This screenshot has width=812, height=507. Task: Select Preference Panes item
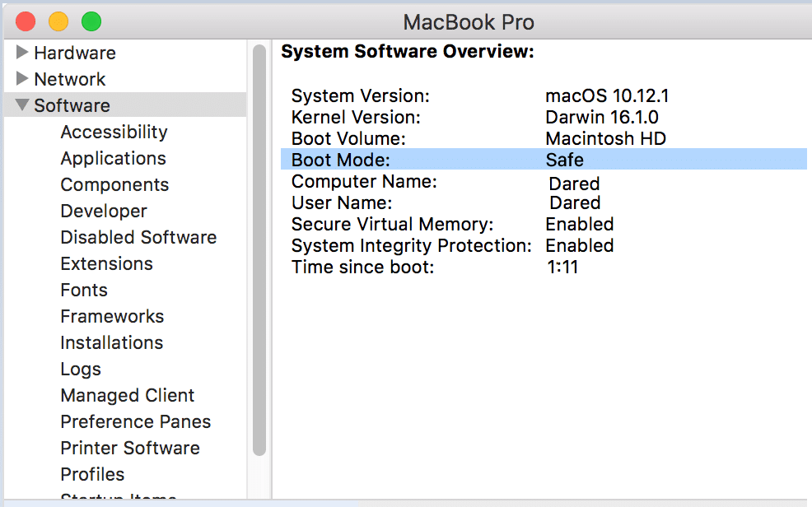[135, 421]
